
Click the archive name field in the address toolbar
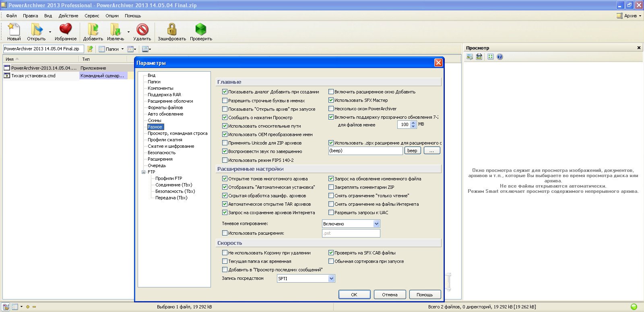[43, 49]
